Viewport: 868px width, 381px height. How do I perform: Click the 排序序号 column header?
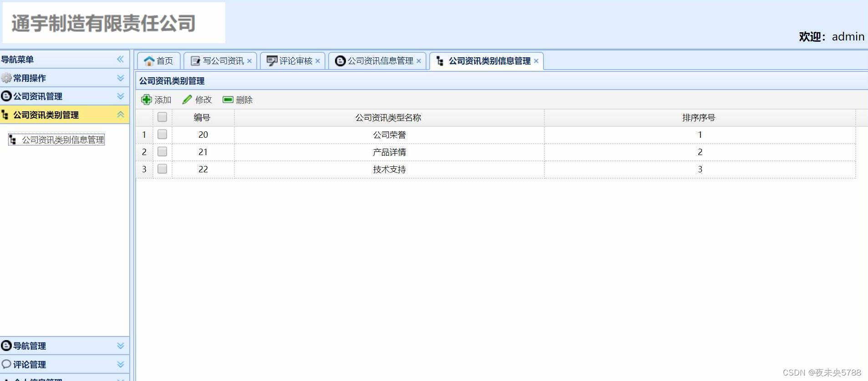point(699,118)
